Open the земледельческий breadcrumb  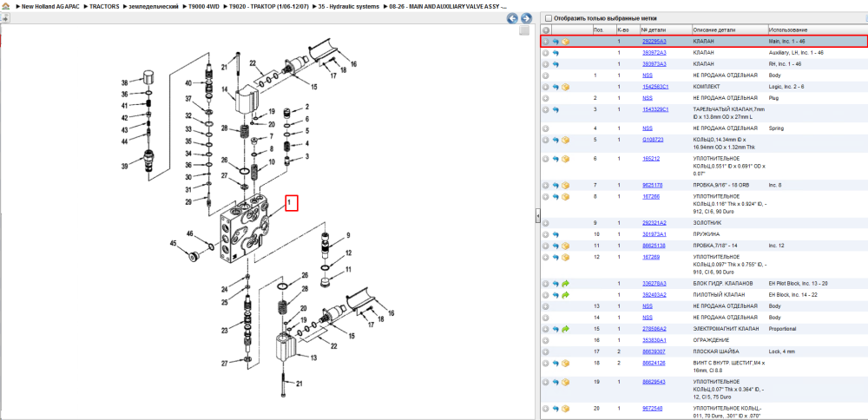pos(153,6)
